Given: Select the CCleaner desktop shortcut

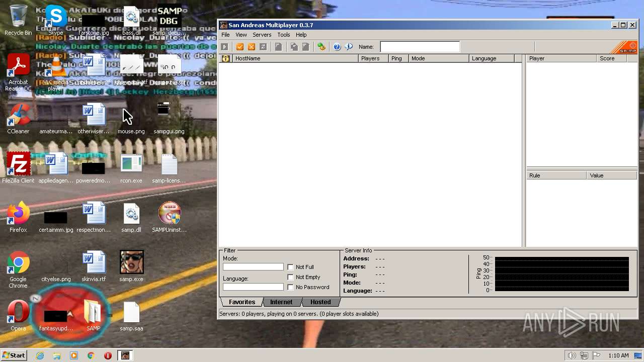Looking at the screenshot, I should pos(18,119).
